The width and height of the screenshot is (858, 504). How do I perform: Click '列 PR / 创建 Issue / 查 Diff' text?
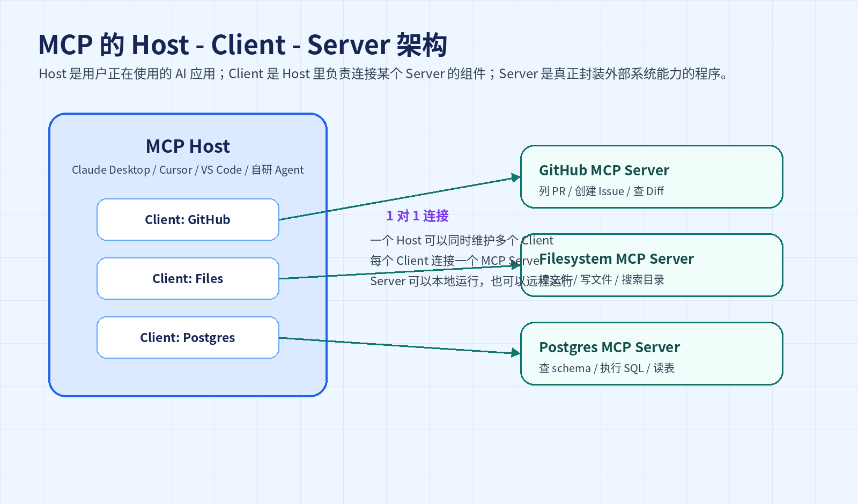click(x=601, y=191)
